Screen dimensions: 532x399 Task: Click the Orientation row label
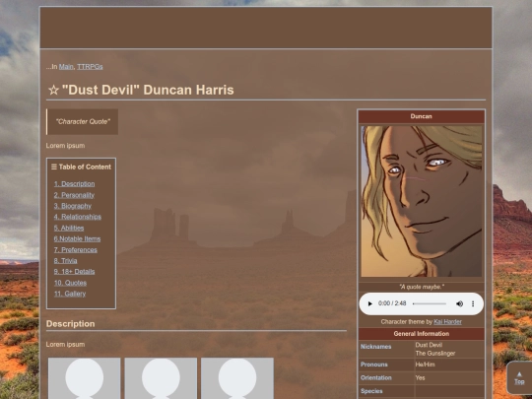[x=376, y=378]
